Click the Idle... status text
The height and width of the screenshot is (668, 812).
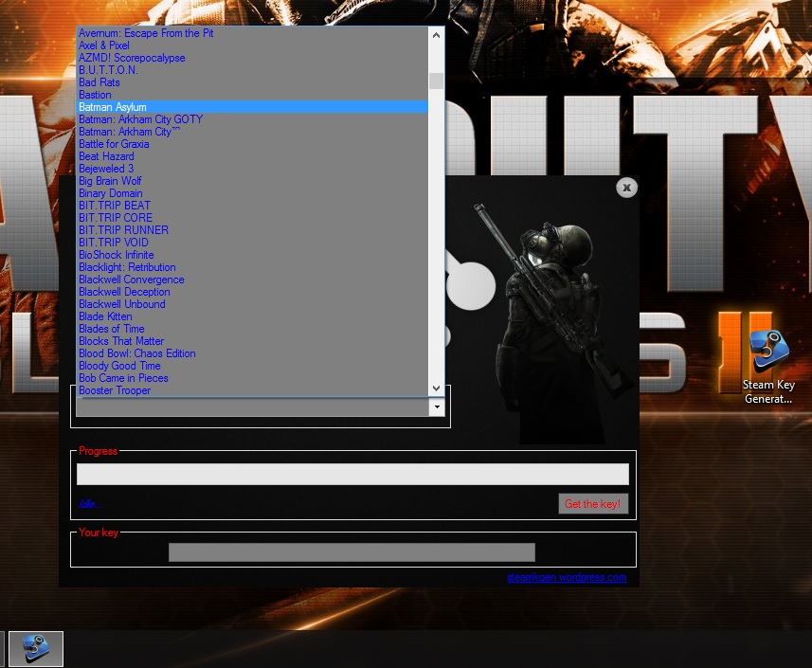coord(87,503)
